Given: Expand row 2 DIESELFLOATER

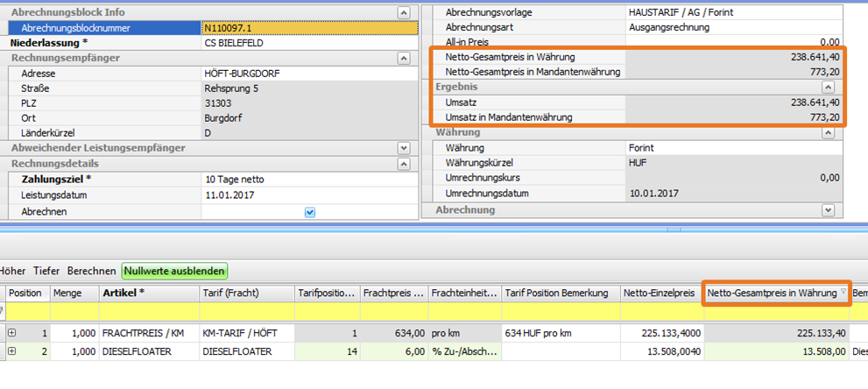Looking at the screenshot, I should click(12, 351).
